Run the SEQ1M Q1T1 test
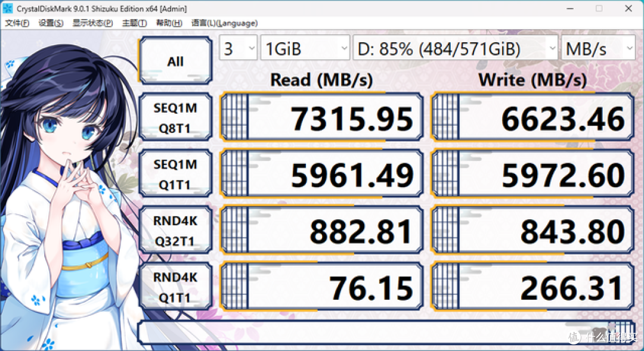Image resolution: width=644 pixels, height=351 pixels. pos(175,174)
